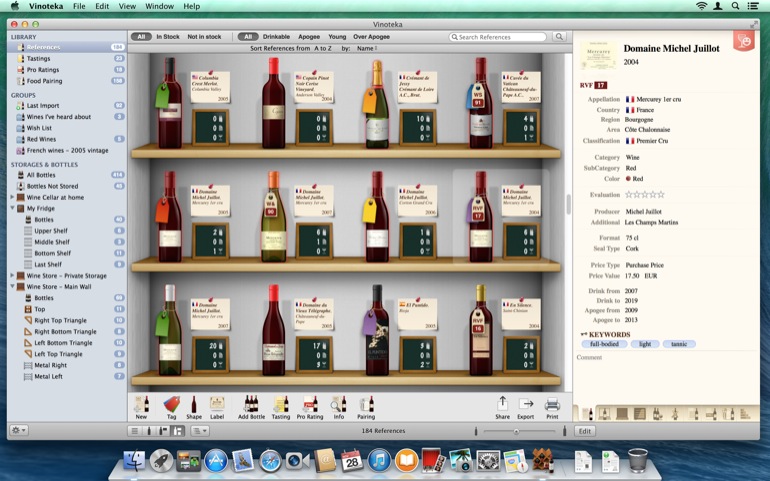
Task: Open the Window menu
Action: pos(159,6)
